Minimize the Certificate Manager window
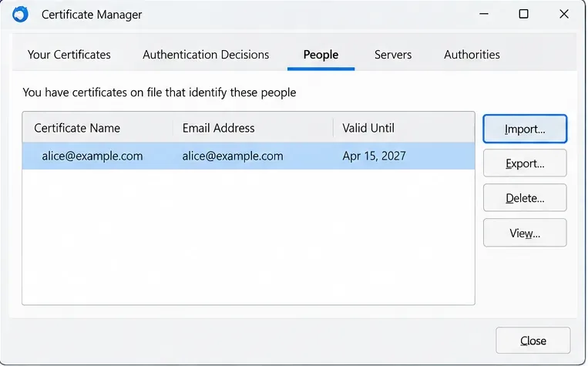 point(484,14)
